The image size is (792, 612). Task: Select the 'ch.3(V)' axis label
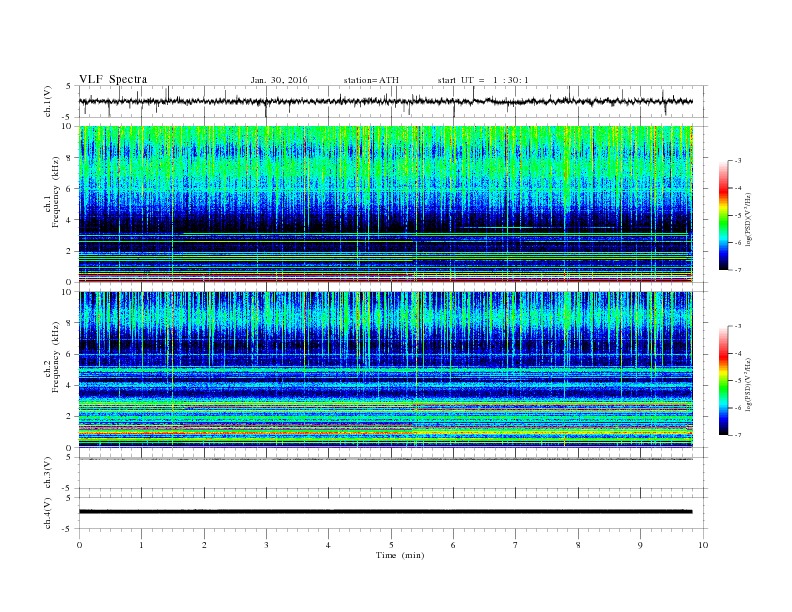(48, 473)
